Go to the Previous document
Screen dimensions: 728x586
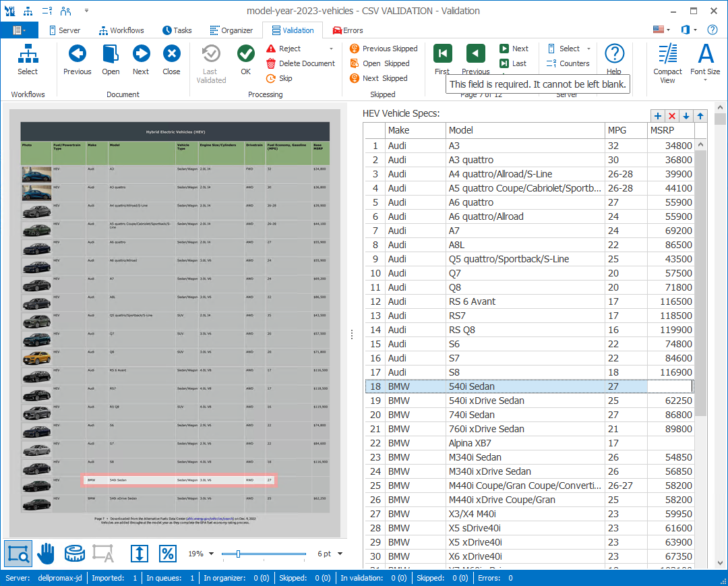click(x=77, y=59)
